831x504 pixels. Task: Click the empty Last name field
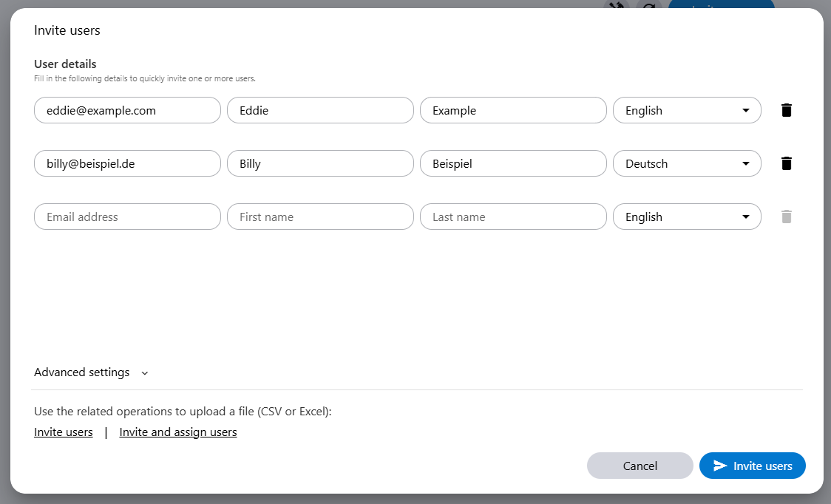coord(513,217)
